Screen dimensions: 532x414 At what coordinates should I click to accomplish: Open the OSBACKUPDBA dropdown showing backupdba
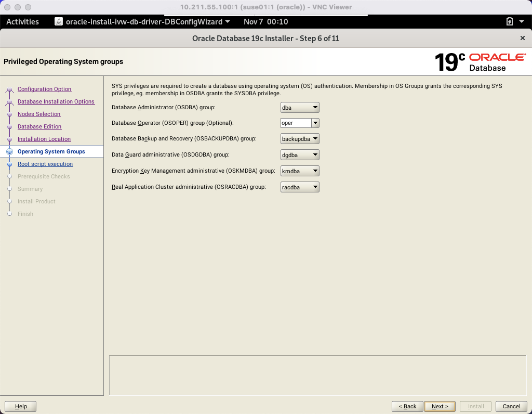click(300, 138)
